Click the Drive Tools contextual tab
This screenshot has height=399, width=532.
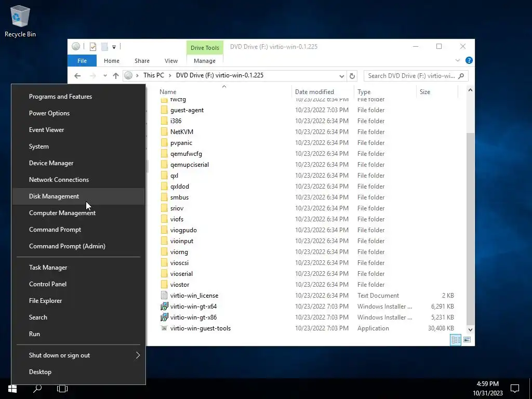pyautogui.click(x=205, y=48)
